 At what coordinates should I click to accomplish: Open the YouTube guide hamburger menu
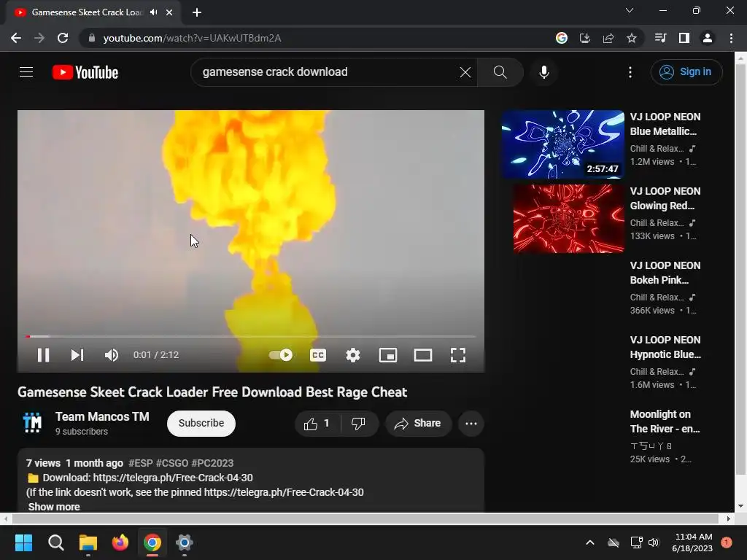pos(26,72)
